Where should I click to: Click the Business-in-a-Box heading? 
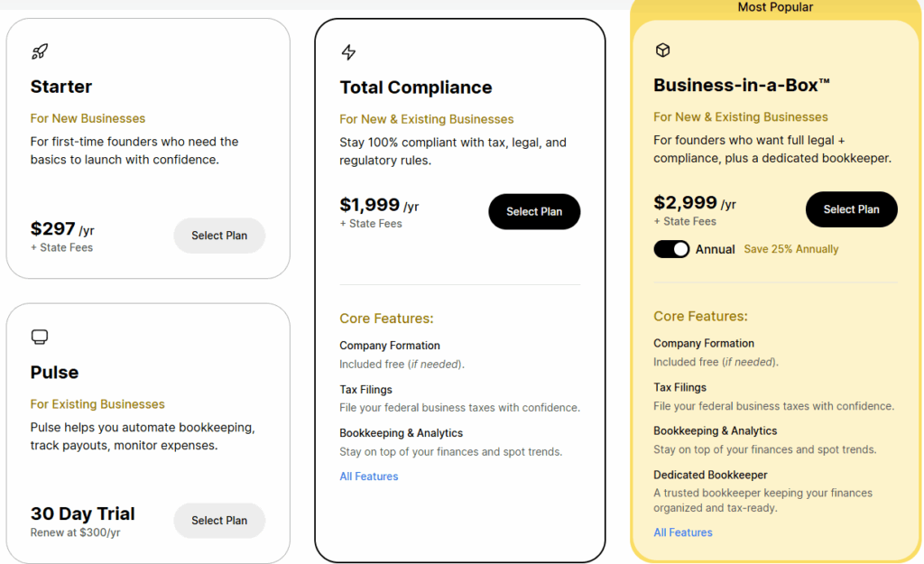(x=742, y=86)
